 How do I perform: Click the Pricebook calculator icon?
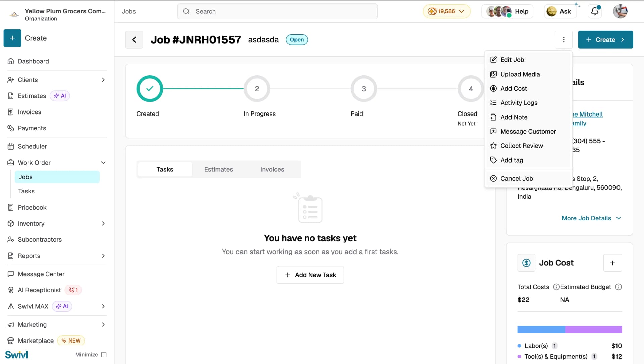pyautogui.click(x=11, y=208)
